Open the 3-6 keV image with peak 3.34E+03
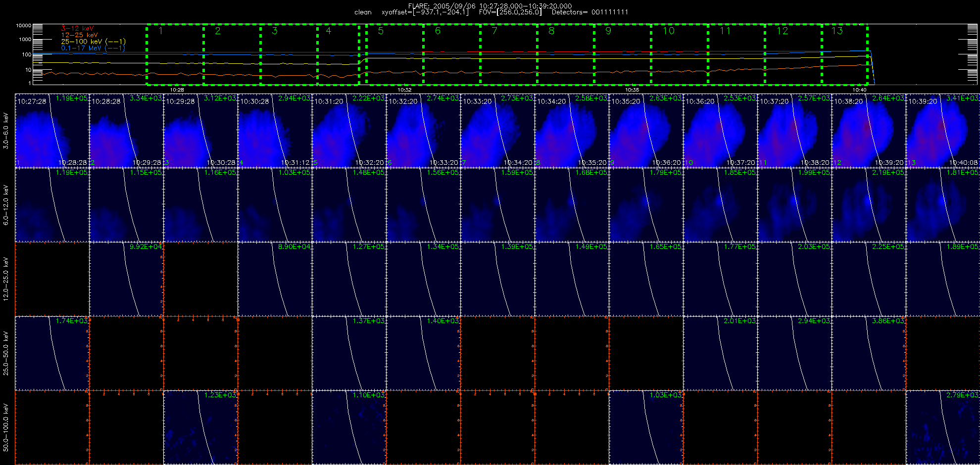The image size is (980, 465). (126, 131)
